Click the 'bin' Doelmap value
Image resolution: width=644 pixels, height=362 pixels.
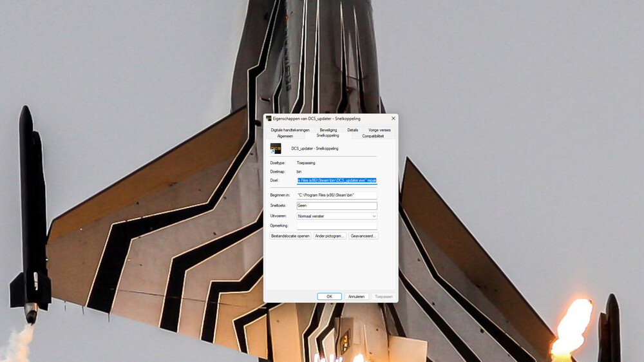[x=299, y=172]
